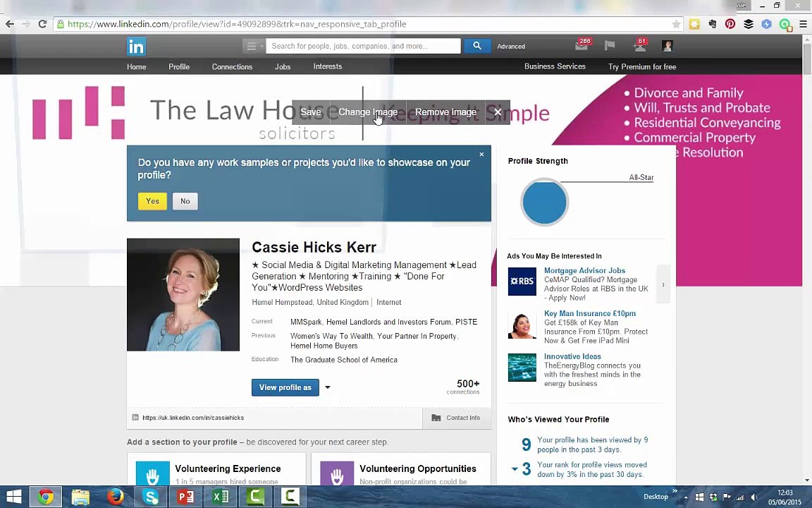Open PowerPoint from the taskbar

[x=185, y=497]
